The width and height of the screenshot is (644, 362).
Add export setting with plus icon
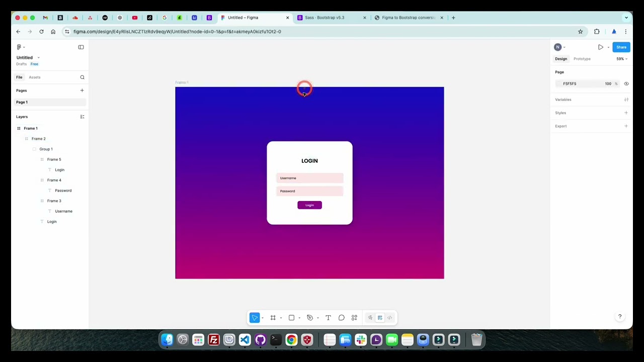[626, 126]
